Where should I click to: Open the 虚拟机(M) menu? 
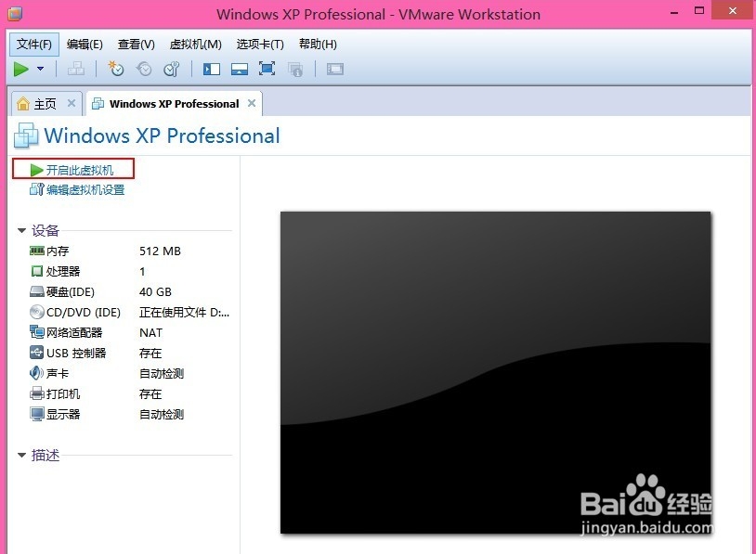(x=196, y=45)
